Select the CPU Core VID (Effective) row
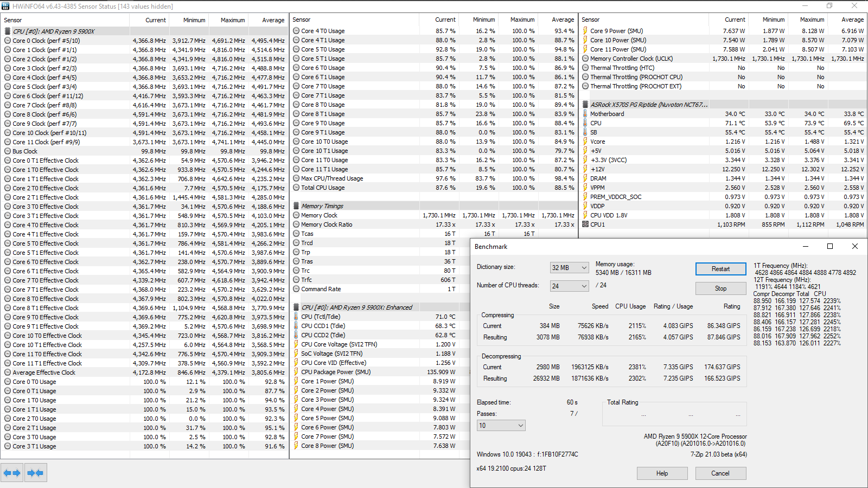The height and width of the screenshot is (488, 868). (380, 363)
